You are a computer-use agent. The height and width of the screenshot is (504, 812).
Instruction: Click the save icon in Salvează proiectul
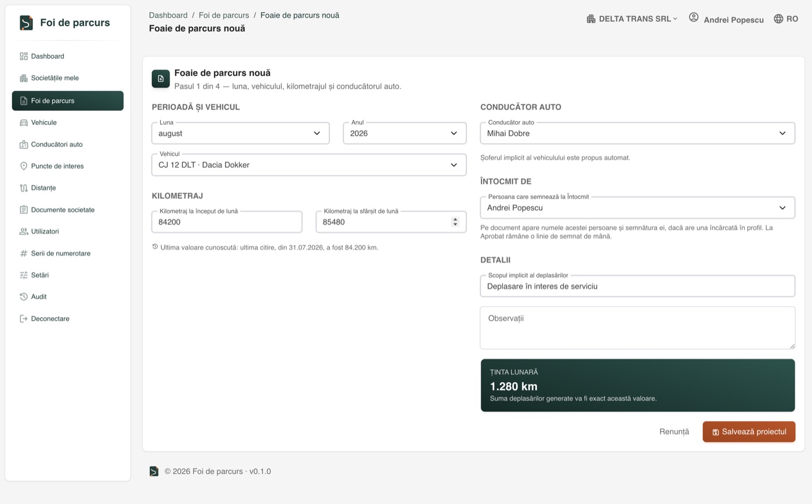(716, 432)
